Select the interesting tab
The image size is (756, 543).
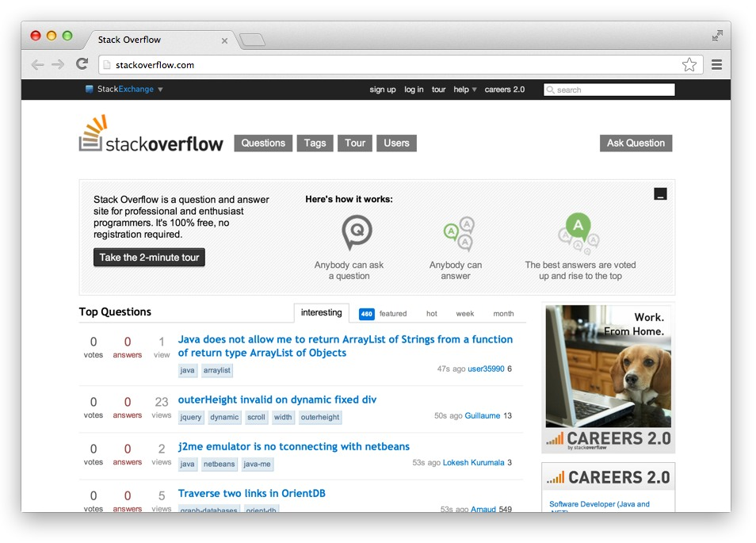click(321, 312)
